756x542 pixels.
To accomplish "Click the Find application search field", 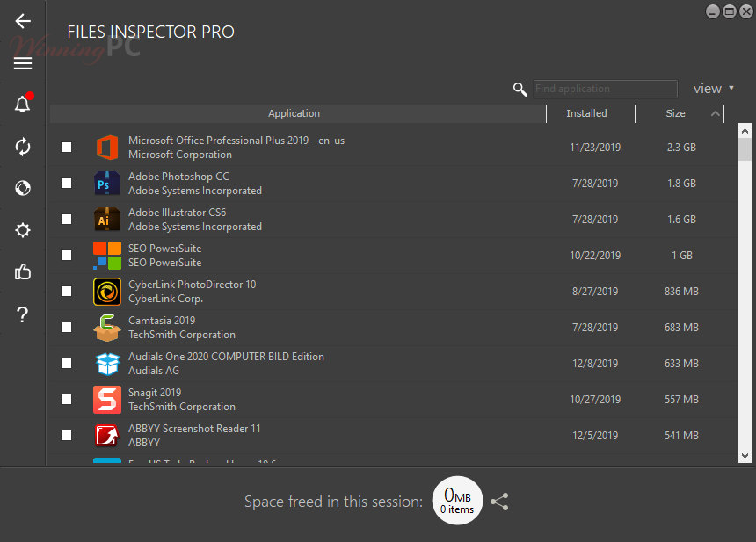I will point(606,89).
